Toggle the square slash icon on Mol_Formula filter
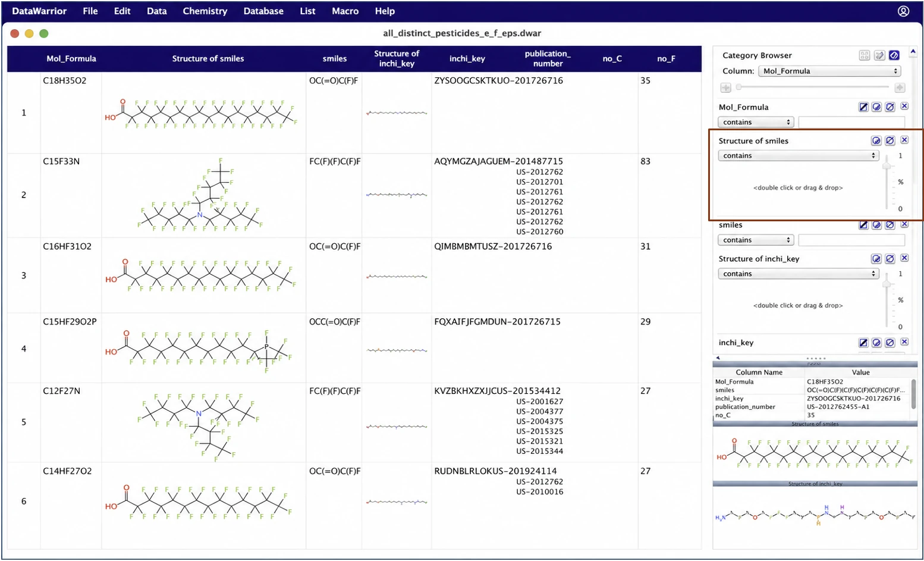The height and width of the screenshot is (561, 924). pos(863,107)
